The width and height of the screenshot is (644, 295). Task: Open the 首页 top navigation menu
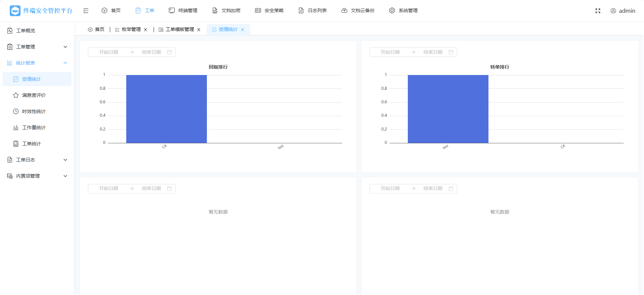pos(111,11)
